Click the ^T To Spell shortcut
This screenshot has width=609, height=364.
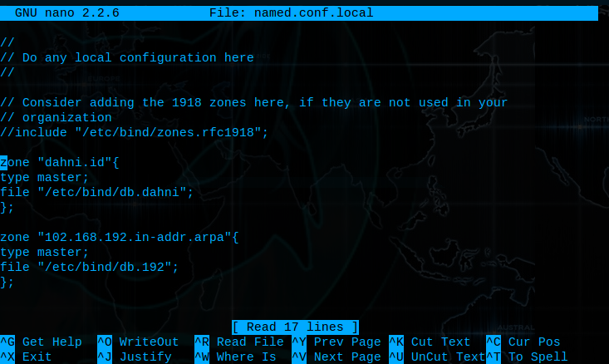pos(527,357)
